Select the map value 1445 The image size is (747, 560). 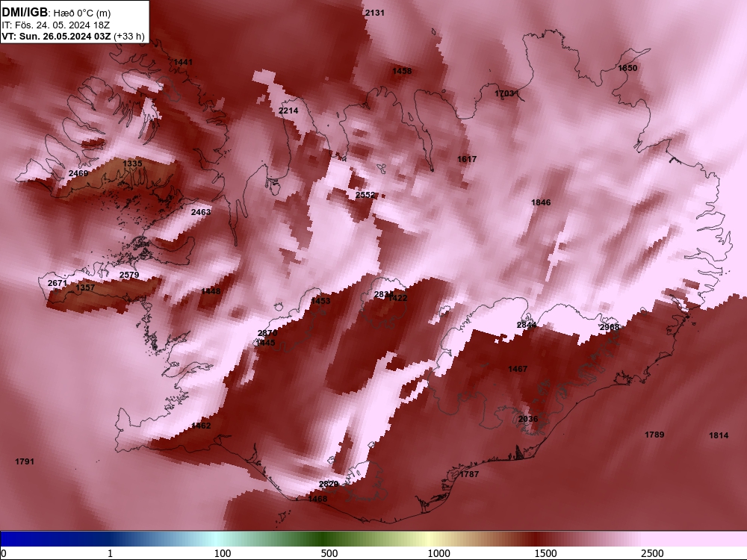265,343
